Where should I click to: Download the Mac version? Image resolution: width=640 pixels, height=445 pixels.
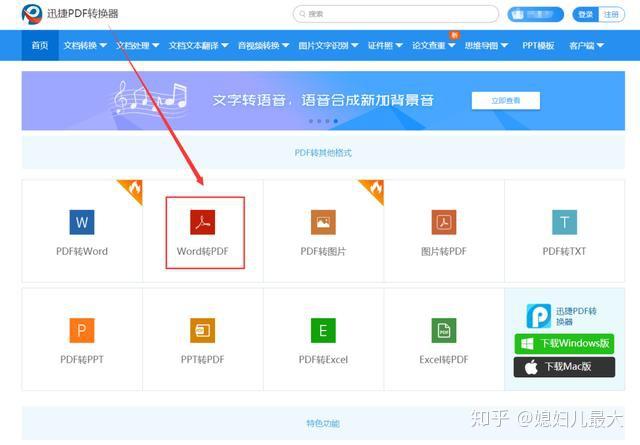pos(564,367)
